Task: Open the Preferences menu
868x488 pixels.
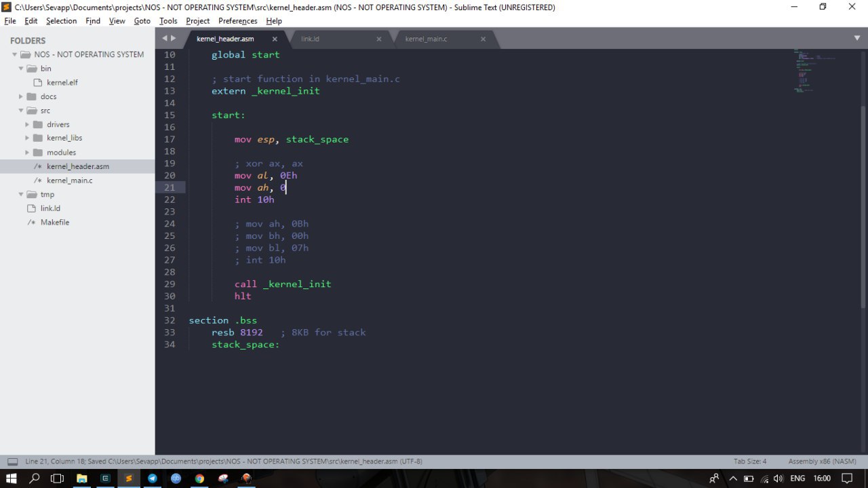Action: tap(238, 21)
